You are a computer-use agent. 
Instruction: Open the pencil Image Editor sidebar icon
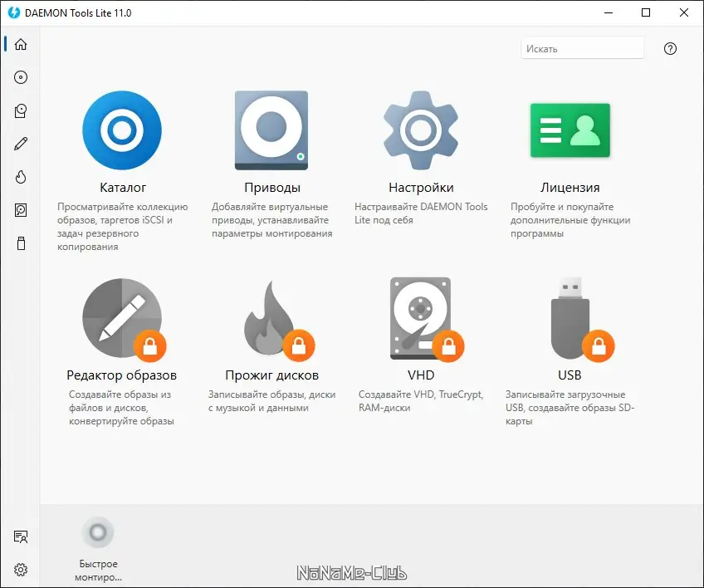click(x=21, y=144)
